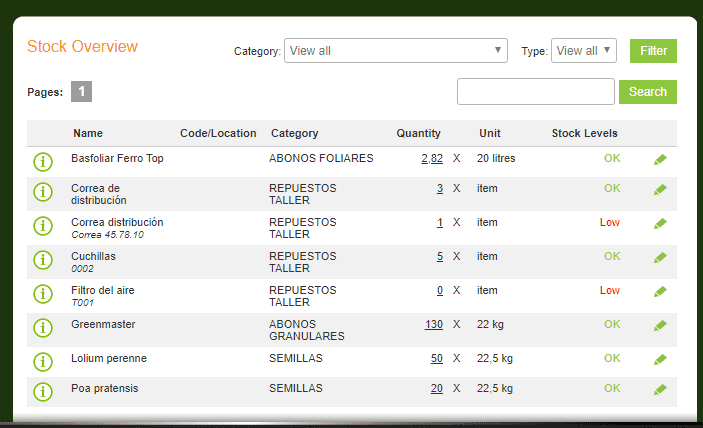View info for Greenmaster

(43, 328)
